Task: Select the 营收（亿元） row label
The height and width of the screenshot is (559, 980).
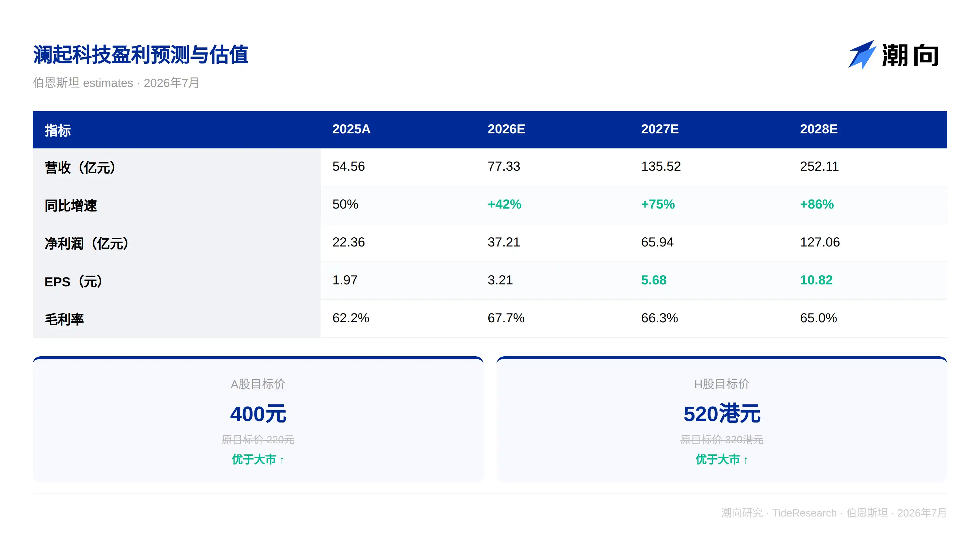Action: (80, 167)
